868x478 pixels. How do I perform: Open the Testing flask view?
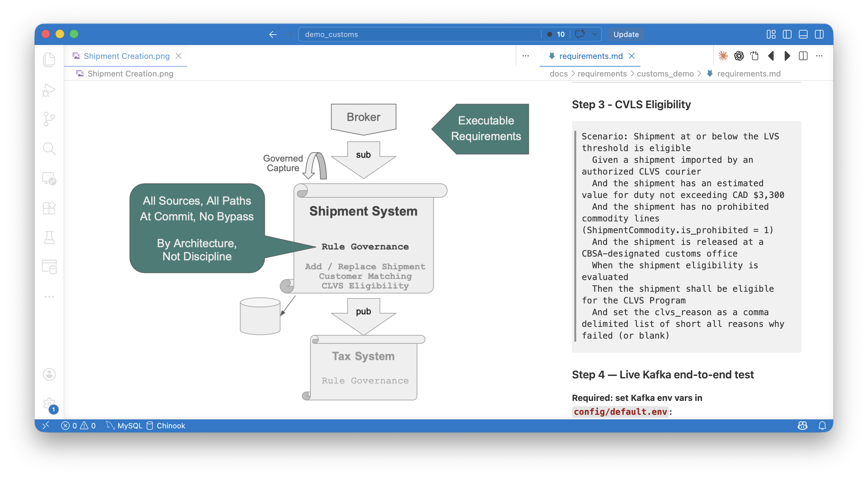click(x=49, y=237)
